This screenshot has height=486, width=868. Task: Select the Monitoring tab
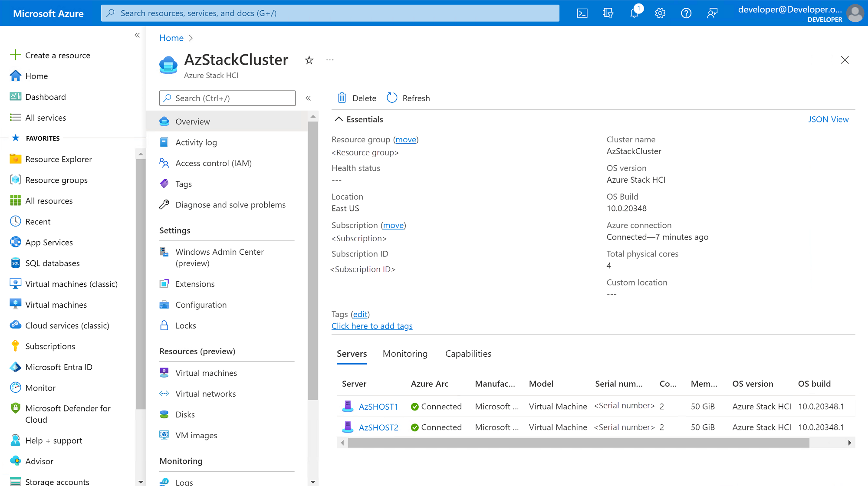point(405,354)
